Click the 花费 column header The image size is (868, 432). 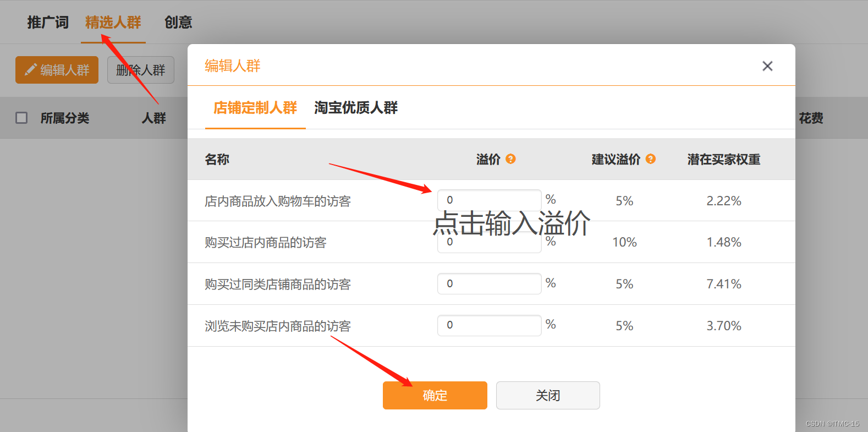(x=811, y=118)
